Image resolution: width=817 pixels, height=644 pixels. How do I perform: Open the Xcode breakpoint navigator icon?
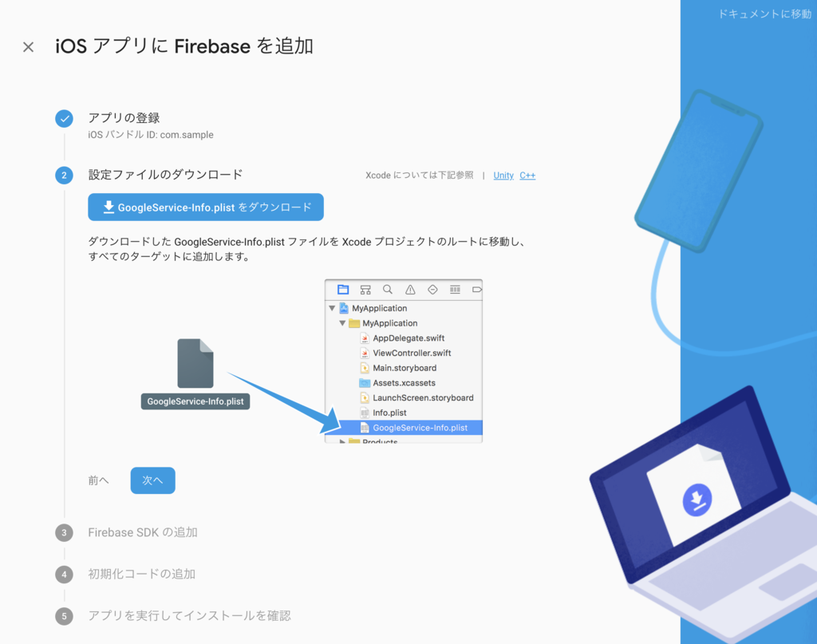click(x=477, y=290)
